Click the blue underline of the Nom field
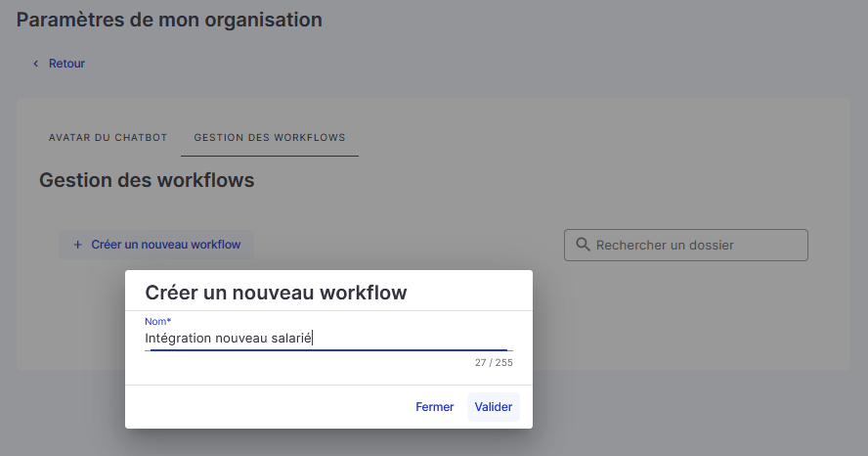 (x=328, y=350)
